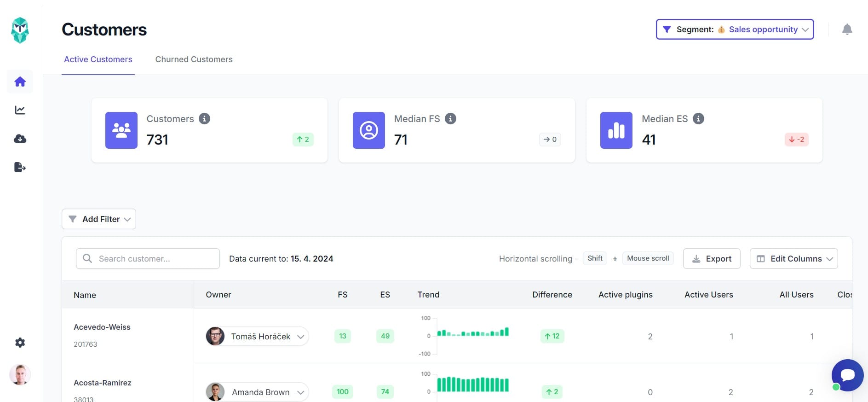
Task: Click the funnel icon in Segment selector
Action: tap(667, 29)
